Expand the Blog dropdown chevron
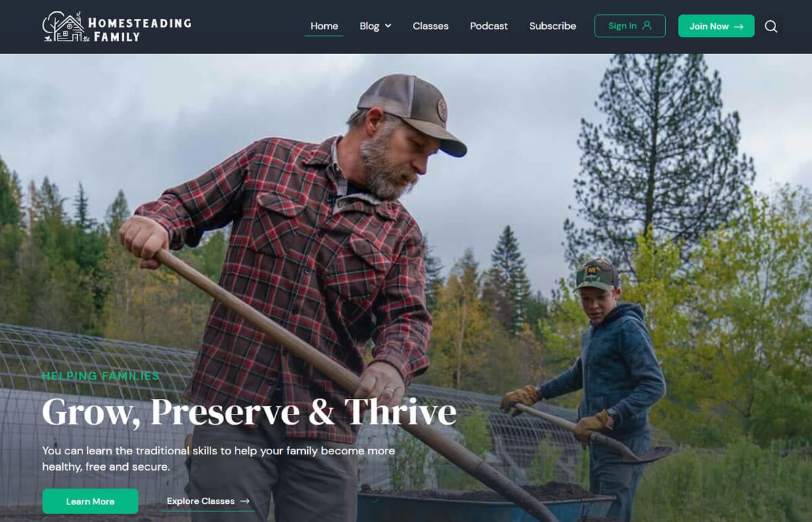812x522 pixels. [388, 26]
